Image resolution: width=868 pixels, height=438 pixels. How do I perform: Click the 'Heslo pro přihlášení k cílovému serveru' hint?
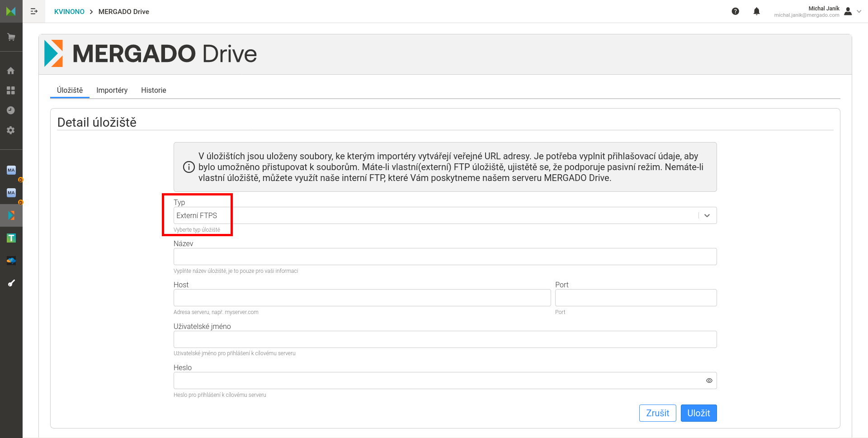tap(220, 395)
